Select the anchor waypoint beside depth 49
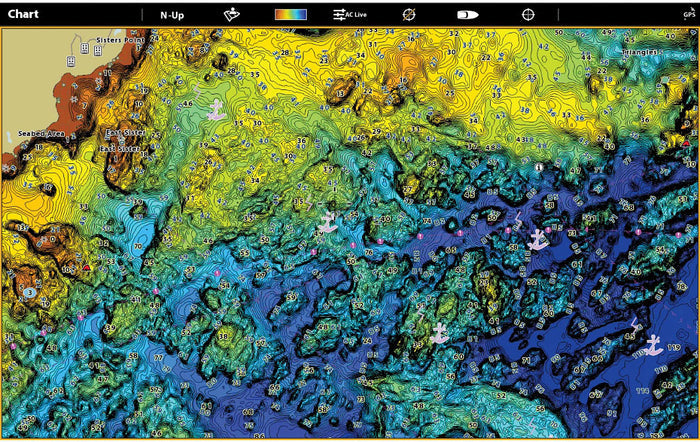Screen dimensions: 700x442 329,222
